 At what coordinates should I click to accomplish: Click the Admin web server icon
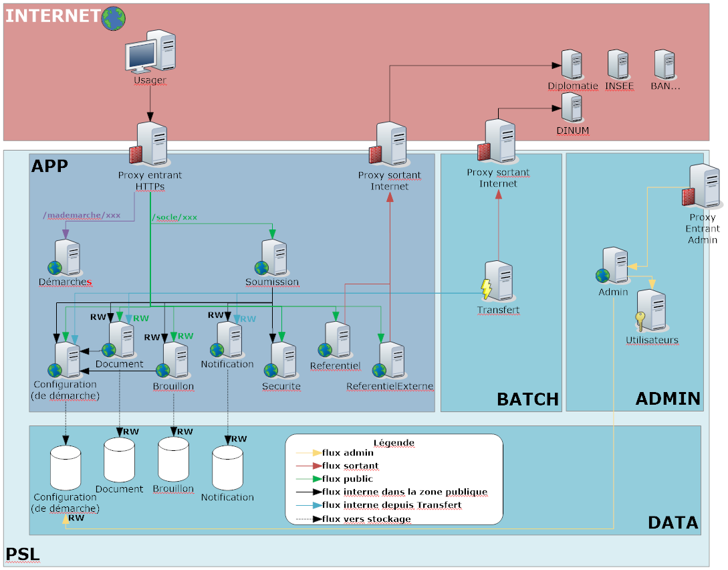tap(613, 266)
